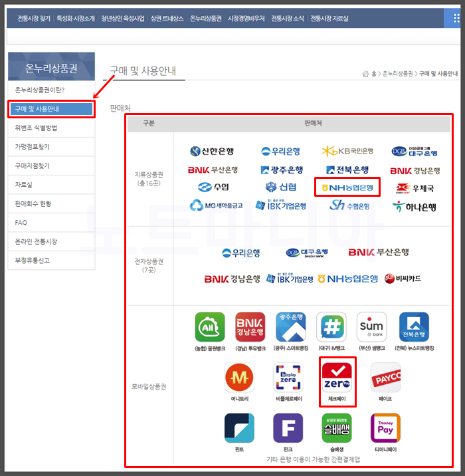Select the 머니트리 app icon
This screenshot has width=465, height=476.
tap(239, 378)
